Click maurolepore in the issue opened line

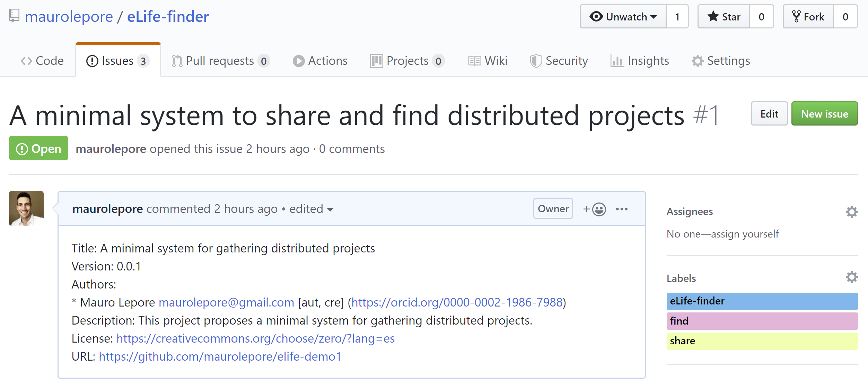click(111, 149)
